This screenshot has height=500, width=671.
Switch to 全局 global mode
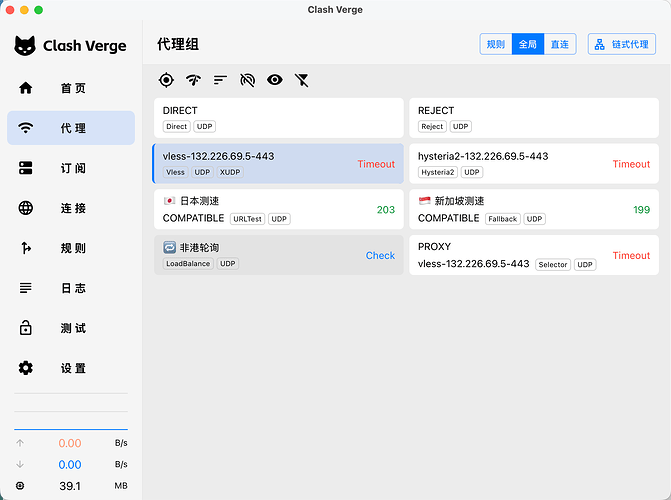click(x=528, y=44)
